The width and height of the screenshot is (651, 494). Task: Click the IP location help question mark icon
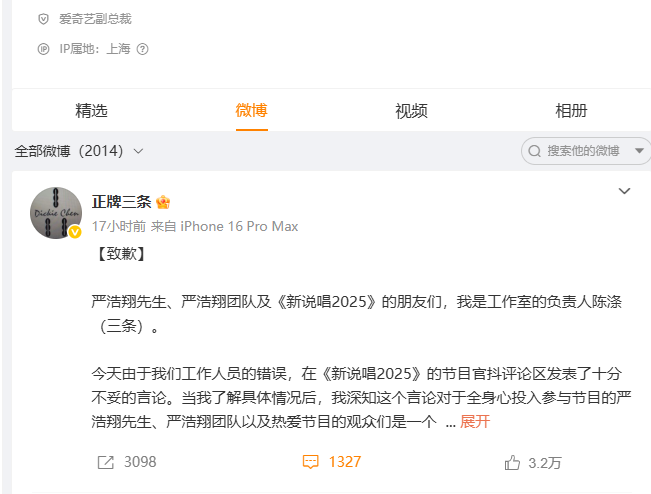pyautogui.click(x=142, y=49)
